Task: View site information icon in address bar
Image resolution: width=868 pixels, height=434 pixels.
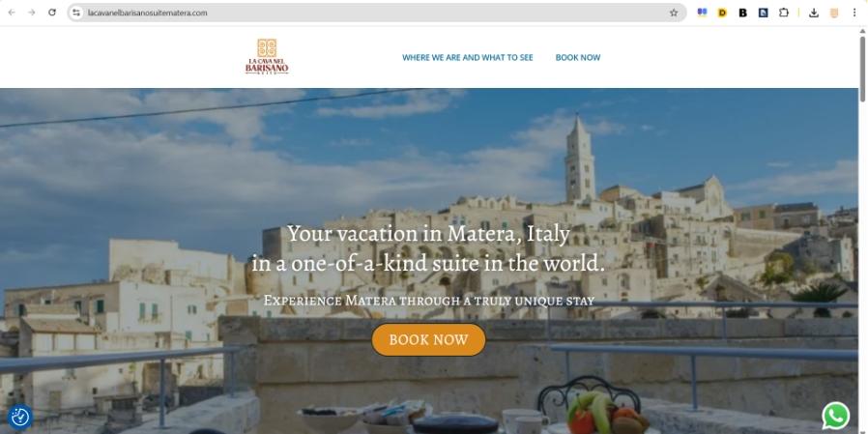Action: 76,13
